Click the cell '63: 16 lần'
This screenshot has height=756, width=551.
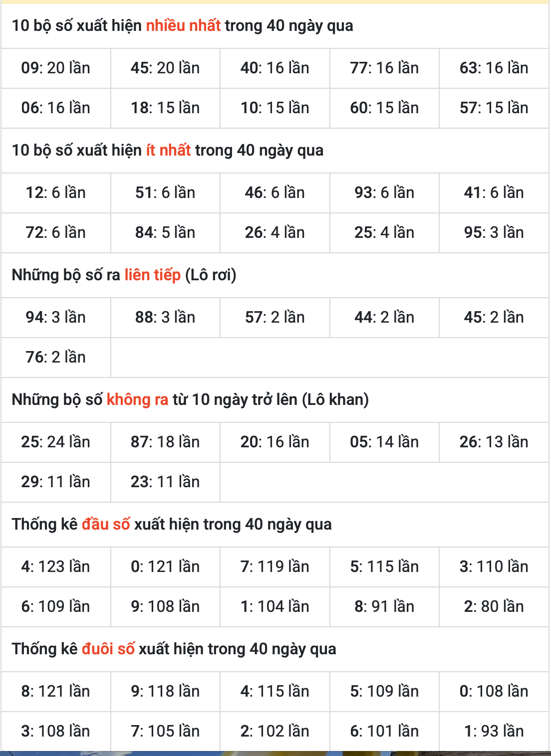click(x=494, y=68)
